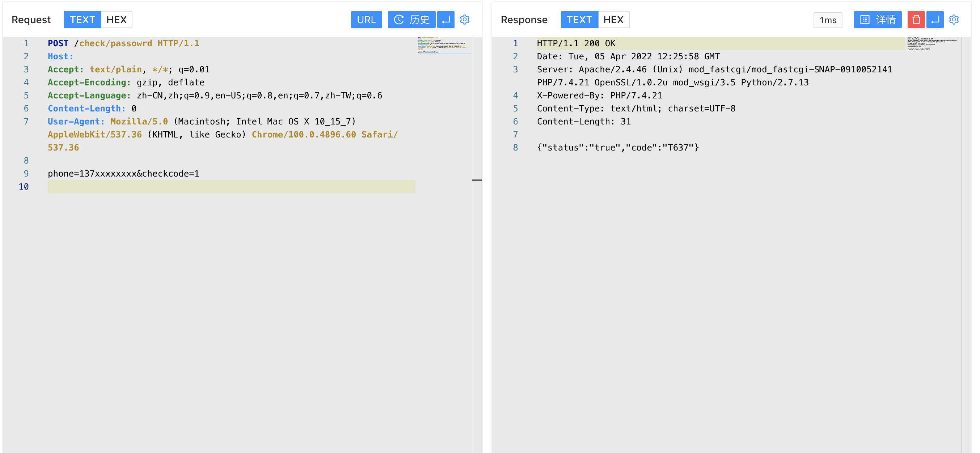The height and width of the screenshot is (453, 980).
Task: Click the Request editor scrollbar marker
Action: 477,180
